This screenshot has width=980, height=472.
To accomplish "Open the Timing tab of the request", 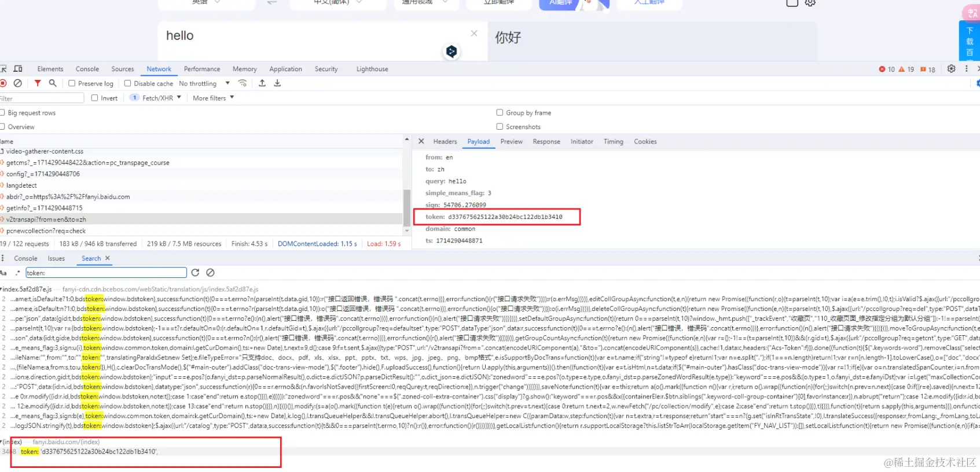I will [x=614, y=141].
